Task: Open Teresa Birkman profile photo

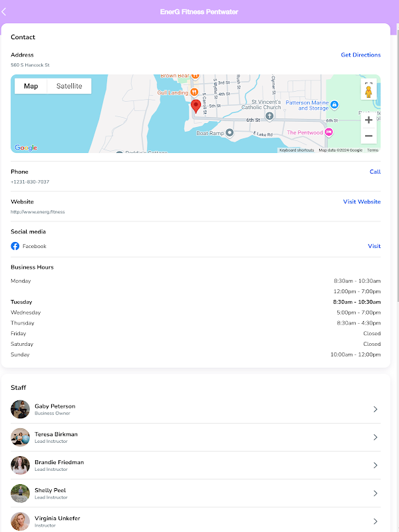Action: (21, 438)
